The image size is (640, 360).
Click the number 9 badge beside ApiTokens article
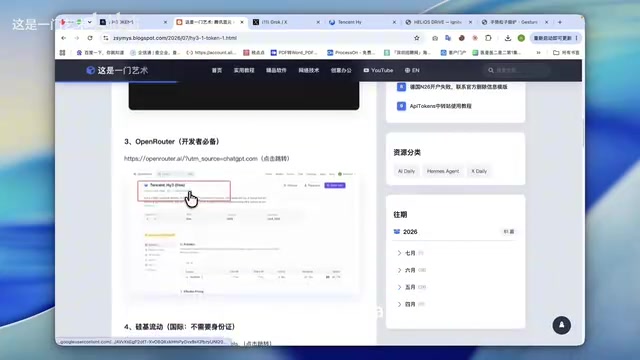tap(401, 106)
